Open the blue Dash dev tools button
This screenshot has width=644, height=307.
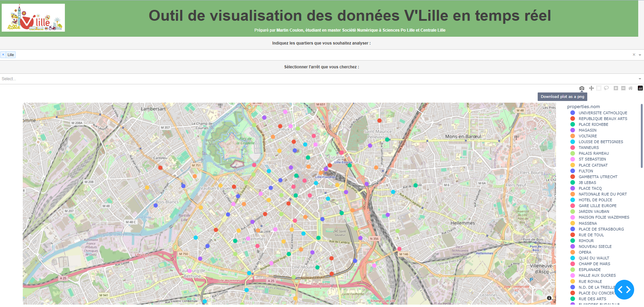point(624,290)
